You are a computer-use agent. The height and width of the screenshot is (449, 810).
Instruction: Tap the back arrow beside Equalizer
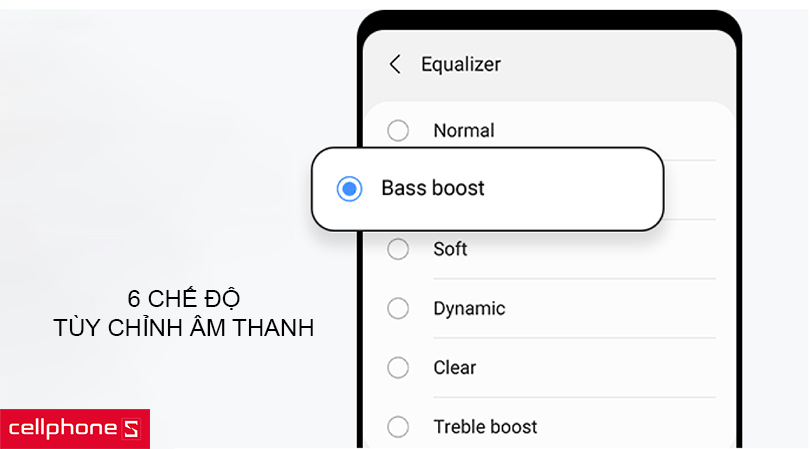pos(395,64)
